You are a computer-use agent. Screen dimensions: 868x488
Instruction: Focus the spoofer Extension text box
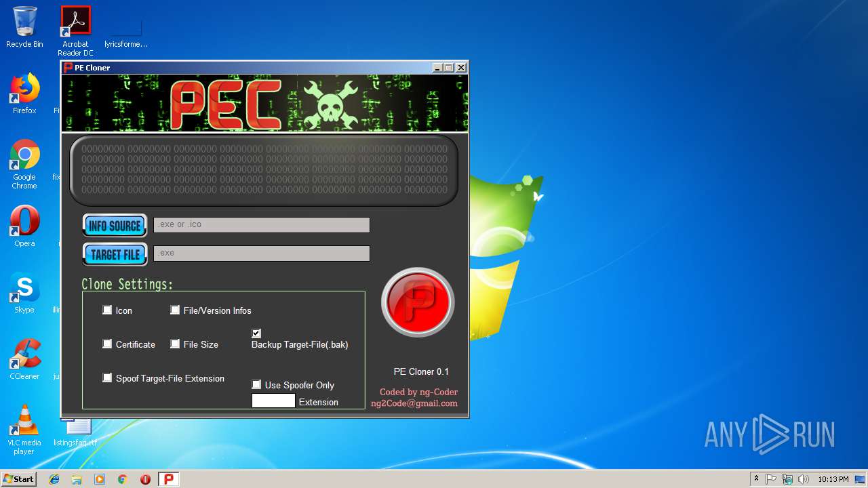point(273,401)
